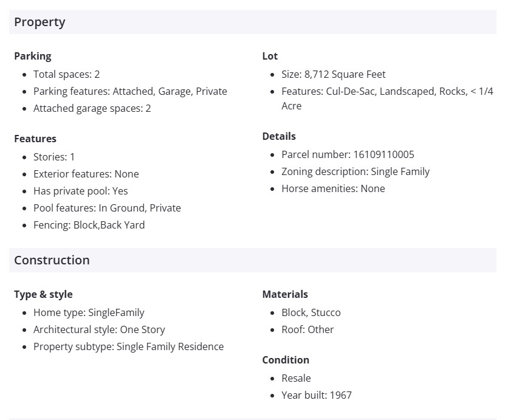
Task: Click the Zoning description: Single Family line
Action: pyautogui.click(x=355, y=171)
